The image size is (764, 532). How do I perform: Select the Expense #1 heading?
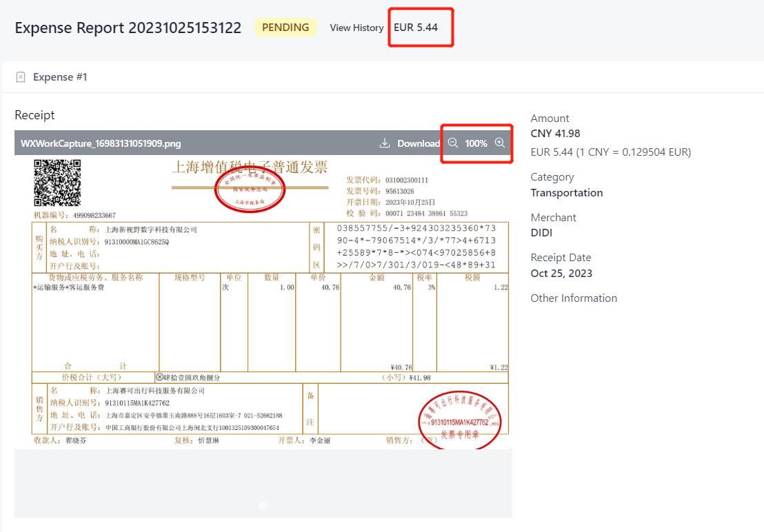coord(60,77)
